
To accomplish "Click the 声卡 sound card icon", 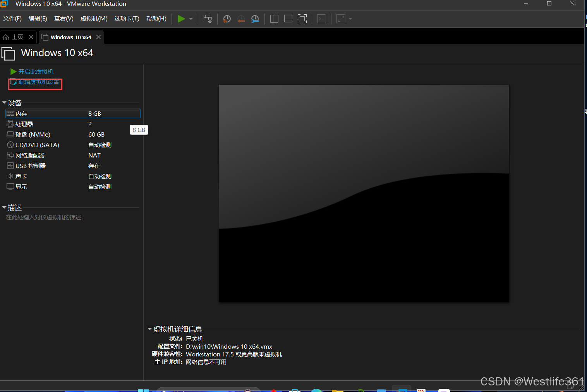I will [x=10, y=176].
